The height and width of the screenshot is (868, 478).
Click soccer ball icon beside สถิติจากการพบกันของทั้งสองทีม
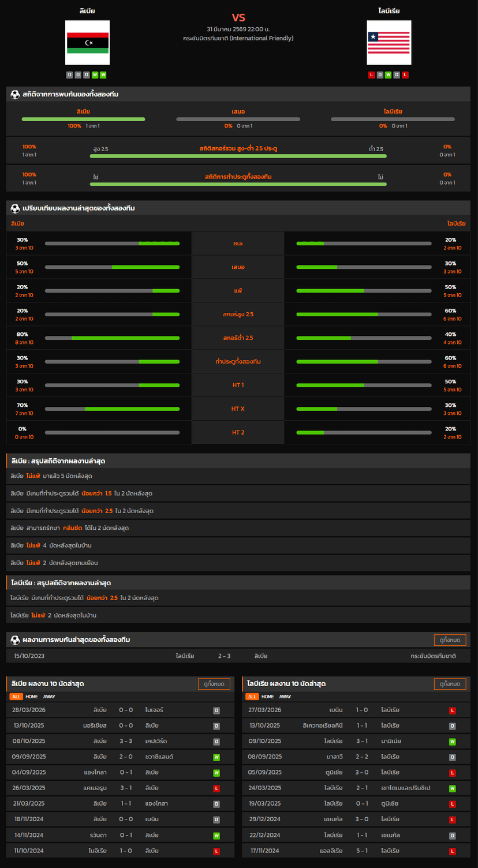15,94
